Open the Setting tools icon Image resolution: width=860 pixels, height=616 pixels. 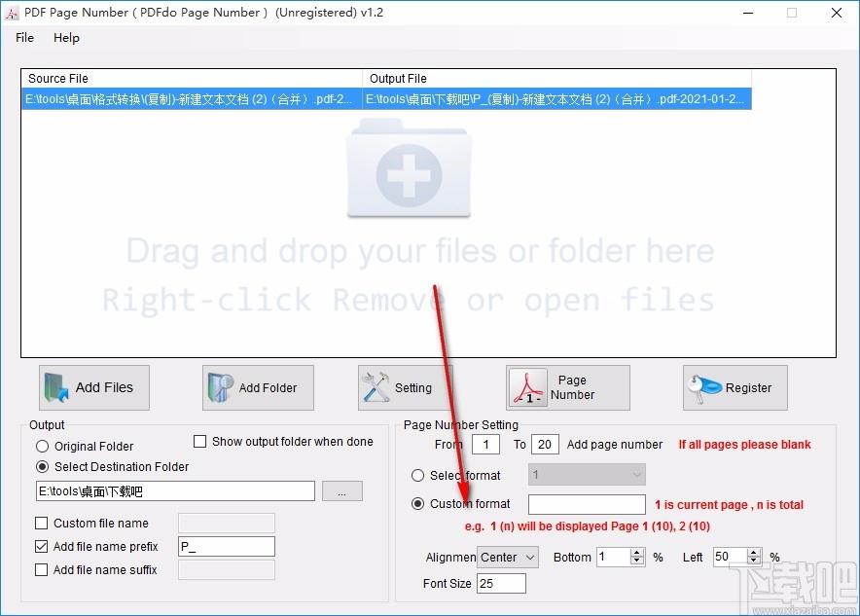tap(376, 387)
